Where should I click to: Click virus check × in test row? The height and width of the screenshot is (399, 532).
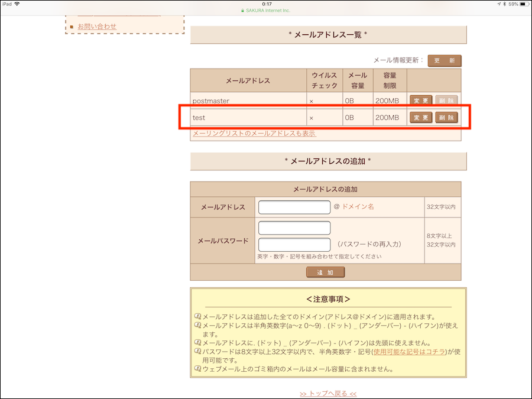pos(311,118)
